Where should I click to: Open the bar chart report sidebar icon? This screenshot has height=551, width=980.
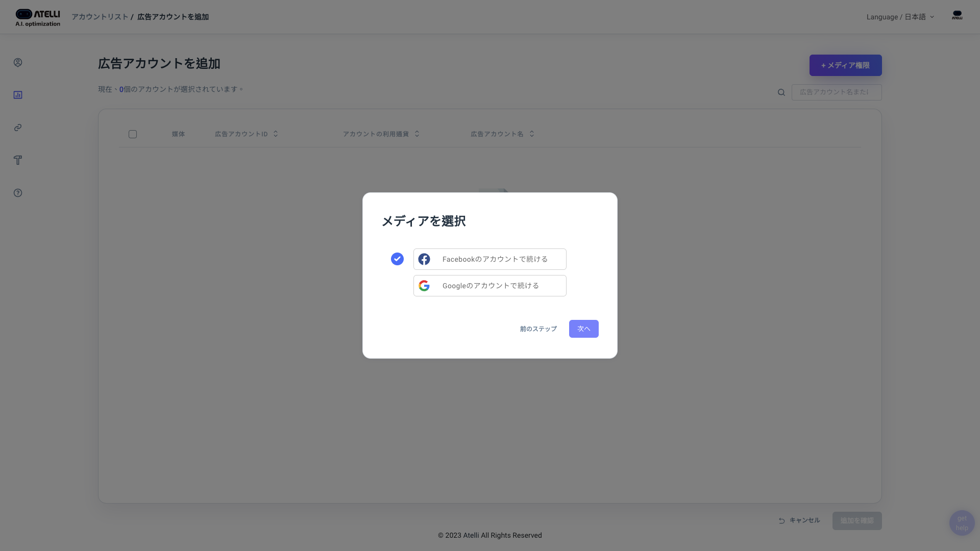18,95
